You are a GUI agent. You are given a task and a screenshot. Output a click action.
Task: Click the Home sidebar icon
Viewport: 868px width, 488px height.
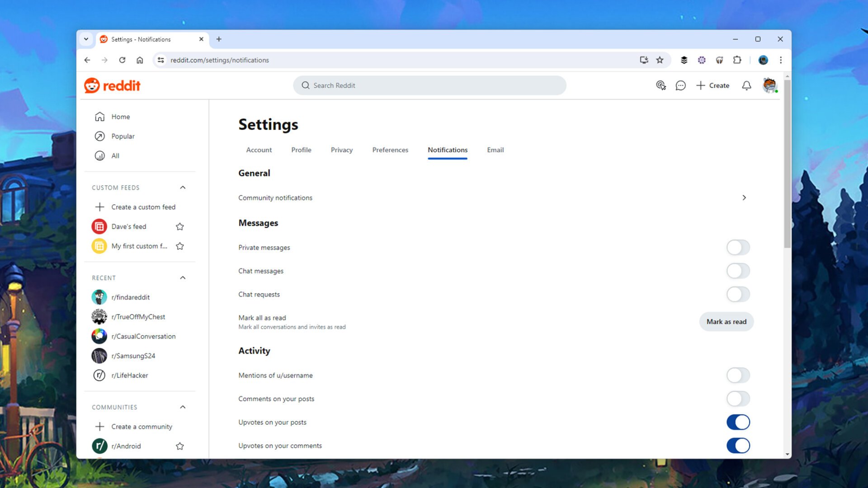pyautogui.click(x=100, y=117)
